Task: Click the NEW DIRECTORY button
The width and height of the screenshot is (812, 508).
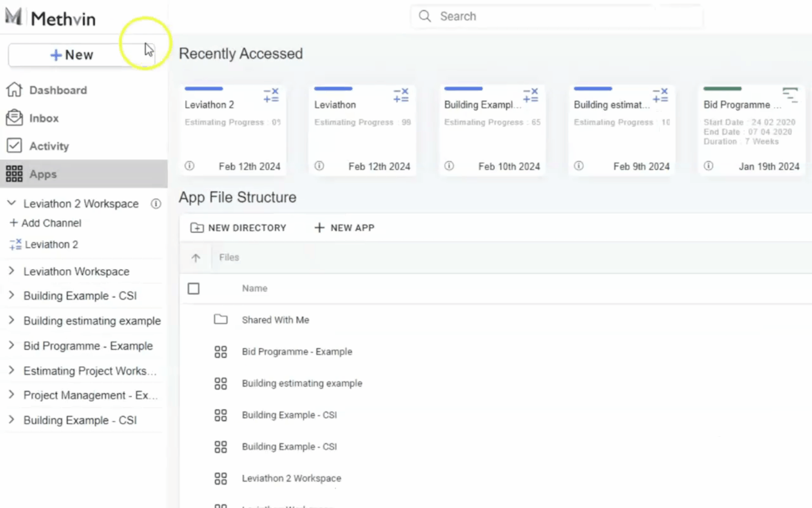Action: coord(238,228)
